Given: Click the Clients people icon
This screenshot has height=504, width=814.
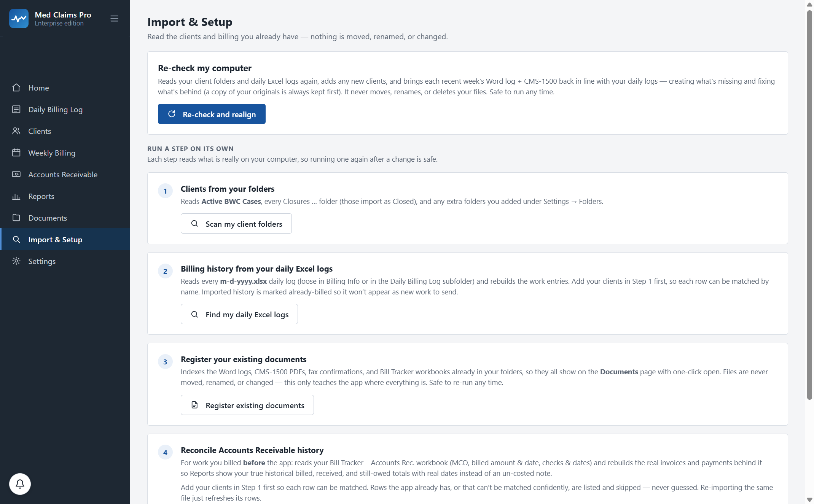Looking at the screenshot, I should point(16,131).
